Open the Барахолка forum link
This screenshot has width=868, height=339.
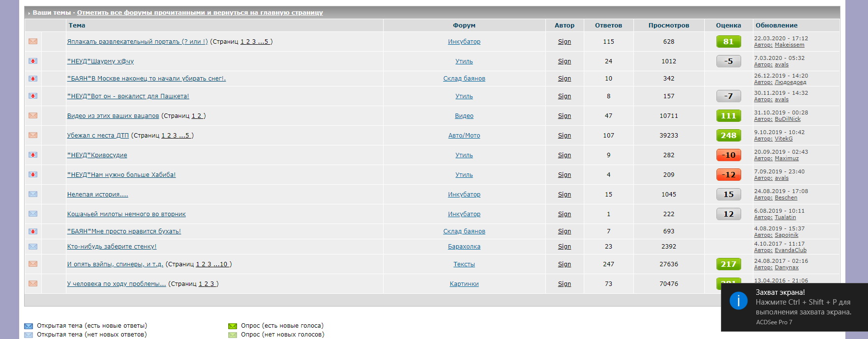464,247
